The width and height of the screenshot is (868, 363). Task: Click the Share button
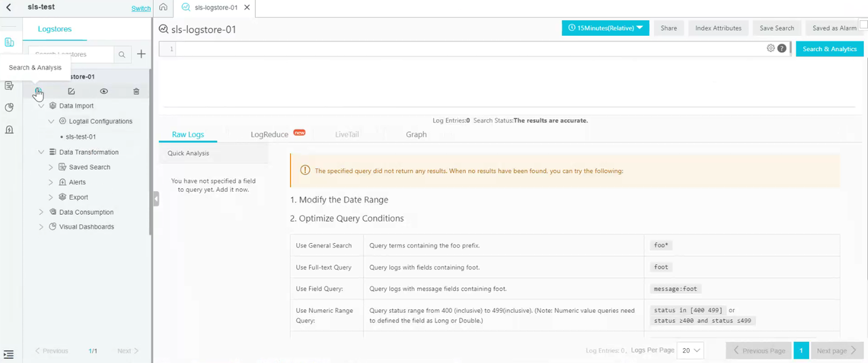tap(669, 28)
